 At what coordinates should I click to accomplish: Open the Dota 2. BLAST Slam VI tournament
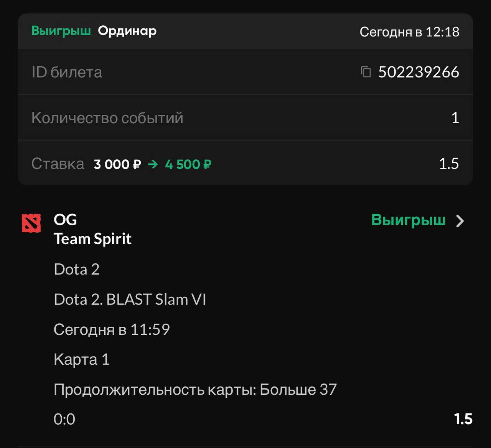[x=130, y=299]
